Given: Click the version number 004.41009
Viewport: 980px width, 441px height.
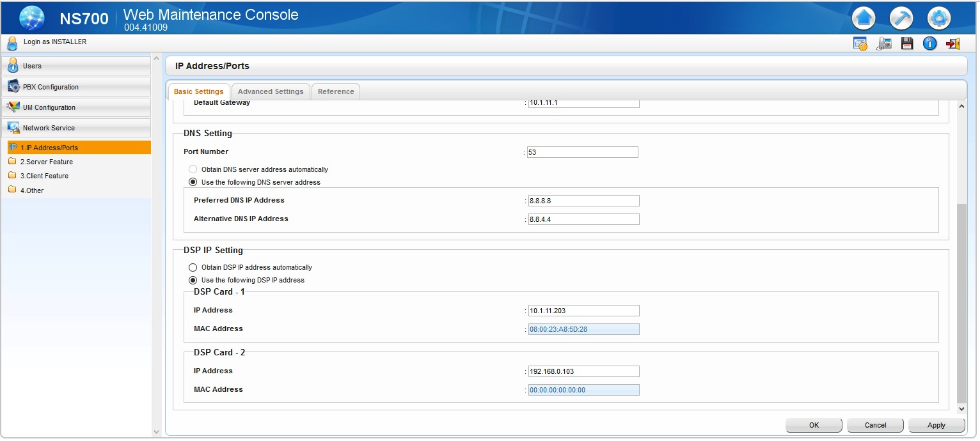Looking at the screenshot, I should (146, 27).
